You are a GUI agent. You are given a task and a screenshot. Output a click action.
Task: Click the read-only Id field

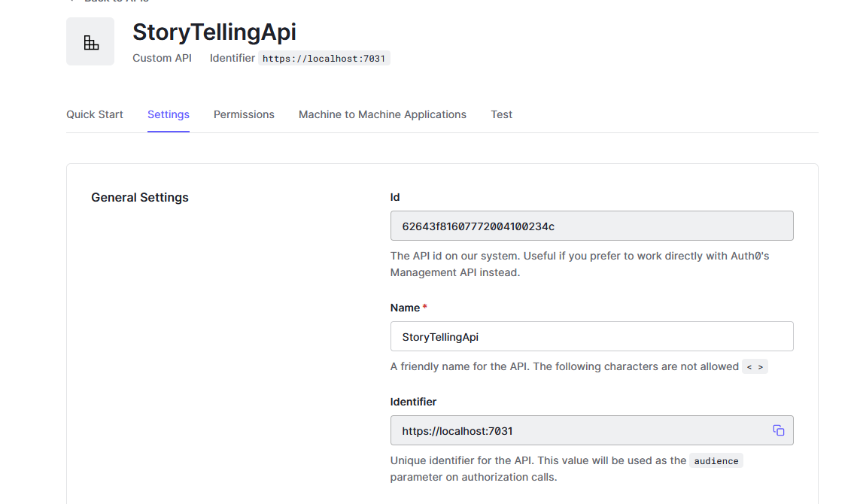[x=591, y=226]
